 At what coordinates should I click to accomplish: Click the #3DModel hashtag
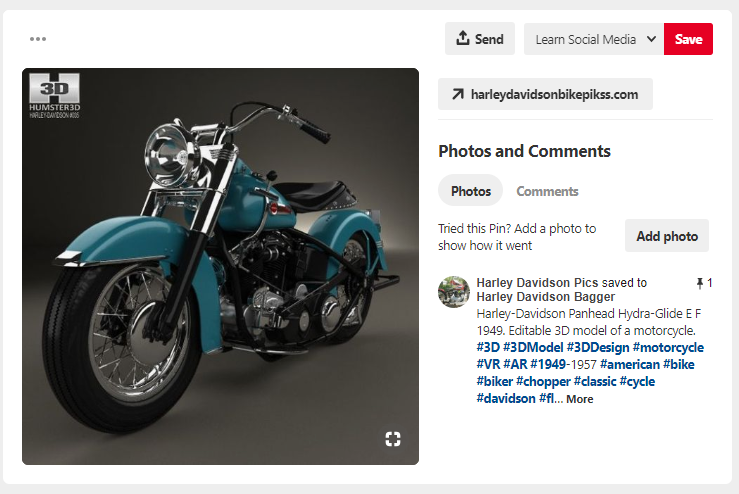point(533,347)
